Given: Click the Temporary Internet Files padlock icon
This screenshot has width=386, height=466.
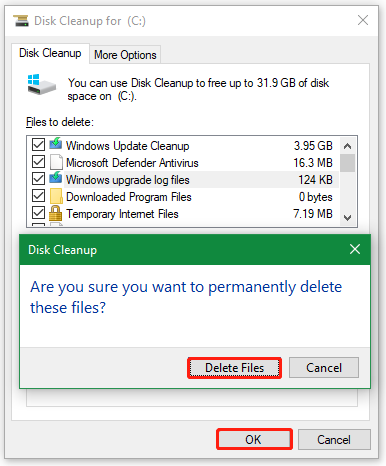Looking at the screenshot, I should pyautogui.click(x=55, y=213).
